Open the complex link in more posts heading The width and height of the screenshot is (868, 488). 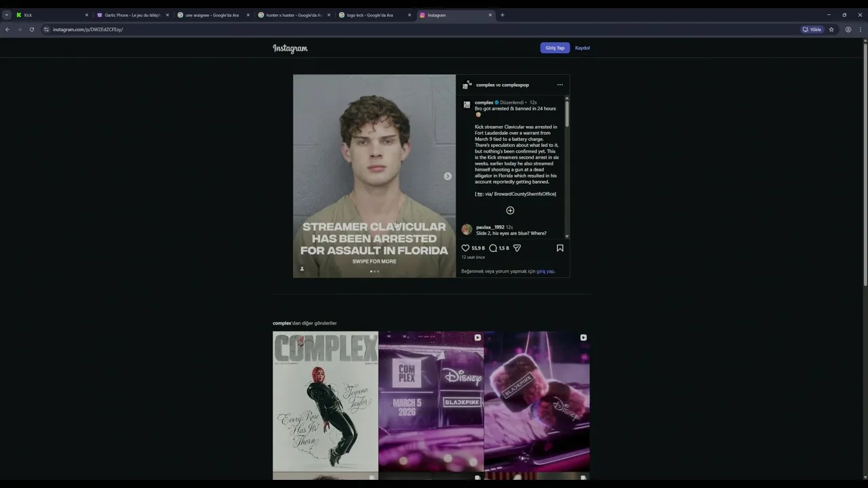tap(281, 323)
